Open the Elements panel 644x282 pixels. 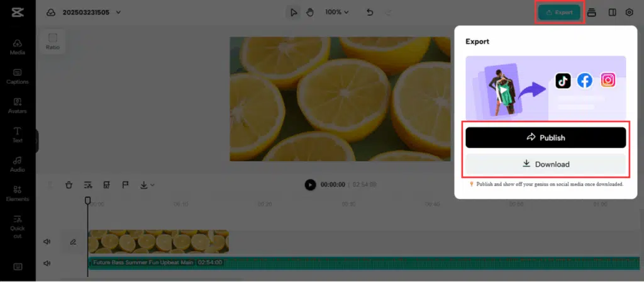18,193
